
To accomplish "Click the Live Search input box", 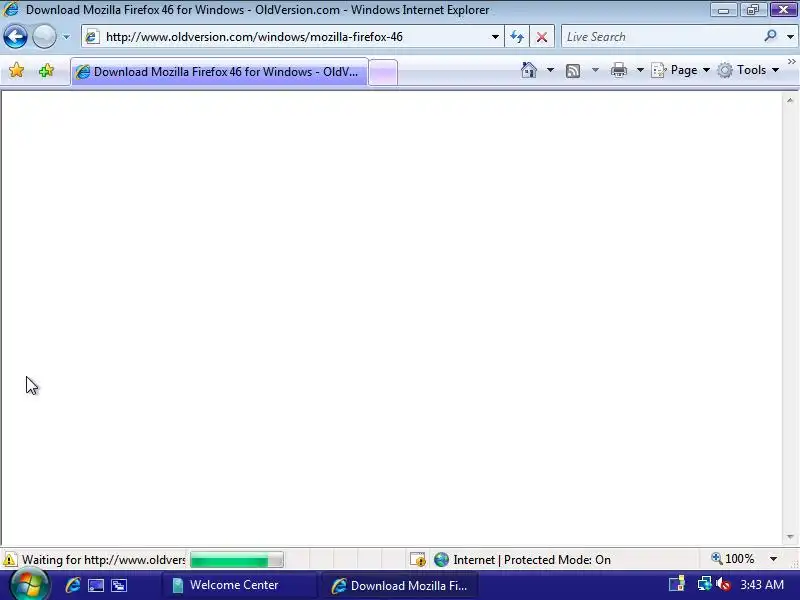I will coord(661,37).
